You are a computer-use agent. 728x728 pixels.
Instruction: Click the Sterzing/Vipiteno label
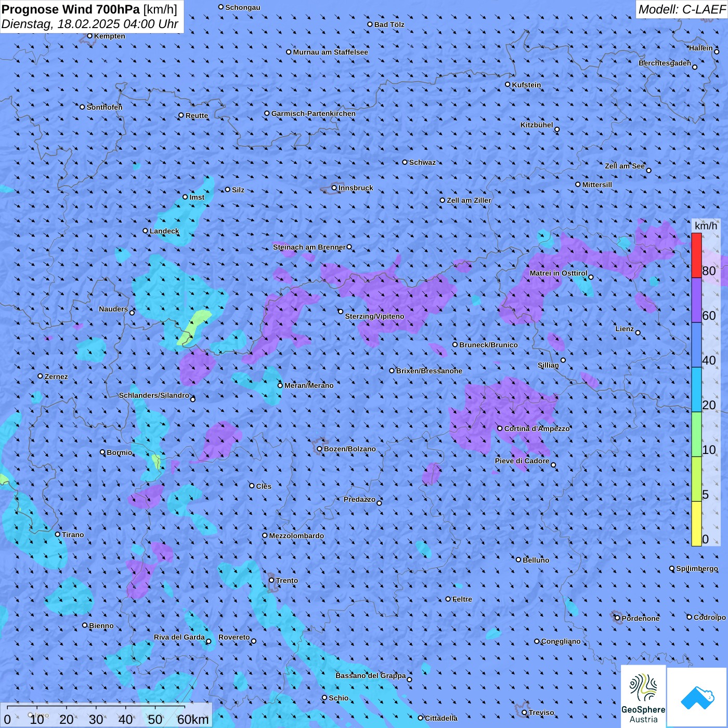(x=374, y=316)
